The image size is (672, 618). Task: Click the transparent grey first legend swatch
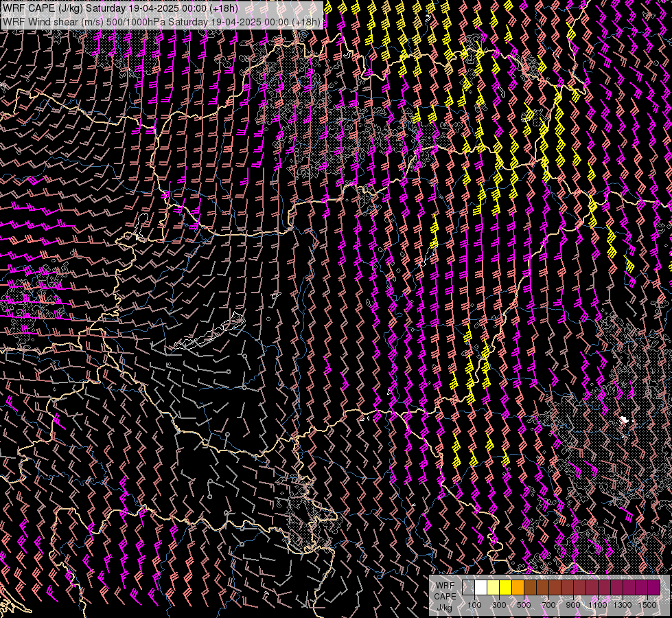[468, 587]
